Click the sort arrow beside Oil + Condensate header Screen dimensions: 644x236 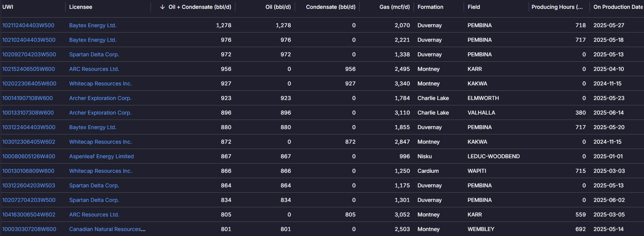[x=163, y=7]
